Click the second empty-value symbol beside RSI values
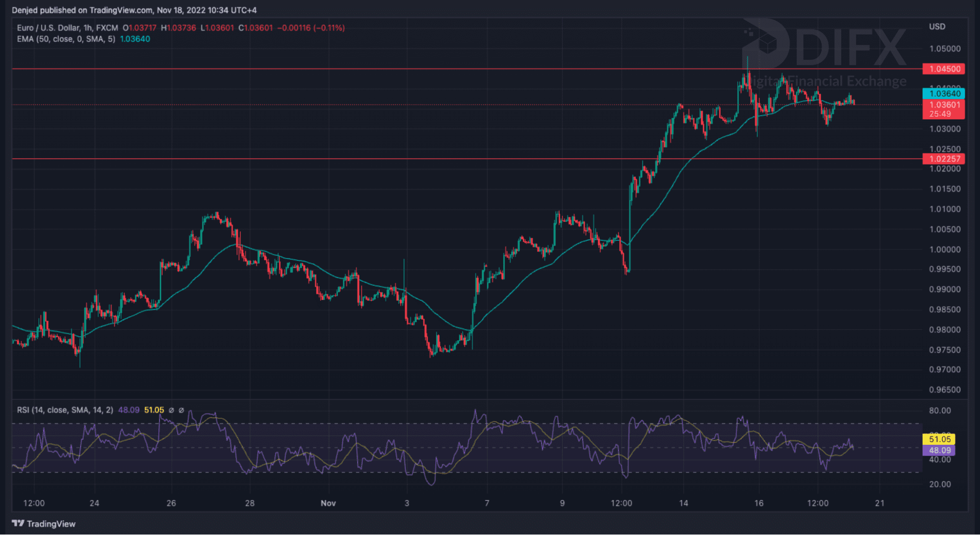This screenshot has width=980, height=535. tap(181, 410)
